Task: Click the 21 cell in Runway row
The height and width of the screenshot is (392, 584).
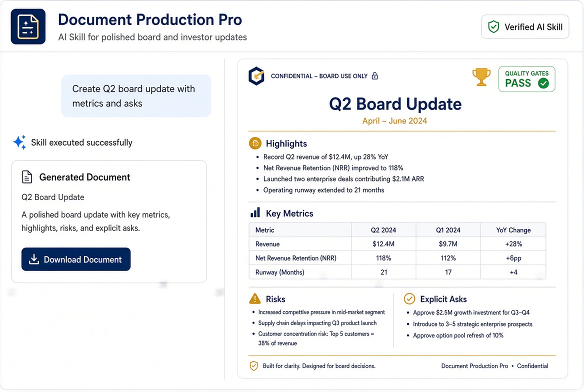Action: (x=383, y=272)
